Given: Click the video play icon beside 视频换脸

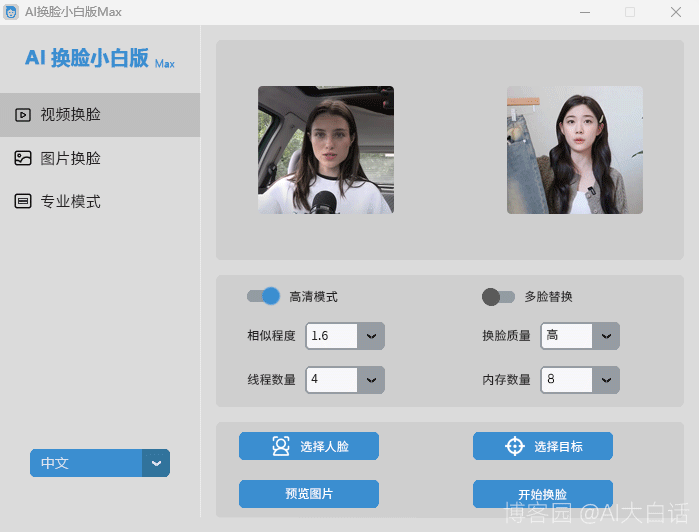Looking at the screenshot, I should 23,115.
